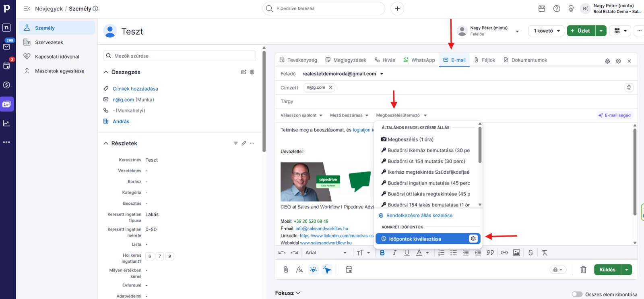Open the Válasszon sablont template dropdown
Viewport: 644px width, 299px height.
click(x=301, y=115)
